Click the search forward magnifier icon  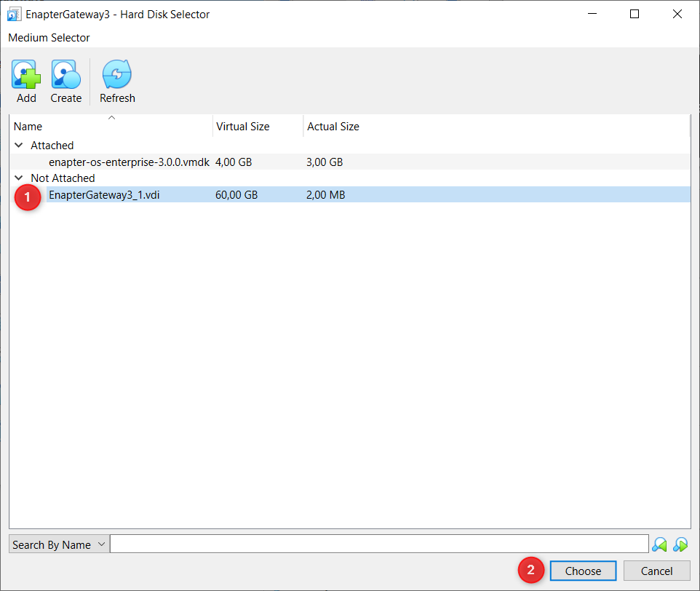681,544
